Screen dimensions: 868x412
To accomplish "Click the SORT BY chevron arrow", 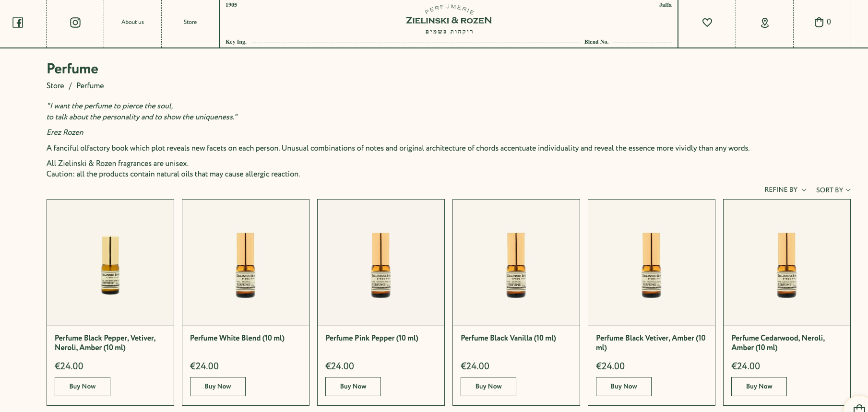I will (848, 190).
